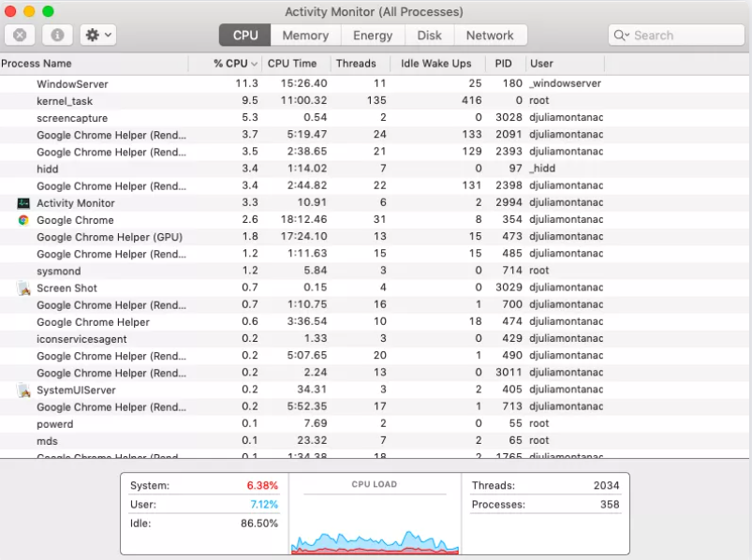Open the gear action dropdown menu
The height and width of the screenshot is (560, 752).
[97, 36]
